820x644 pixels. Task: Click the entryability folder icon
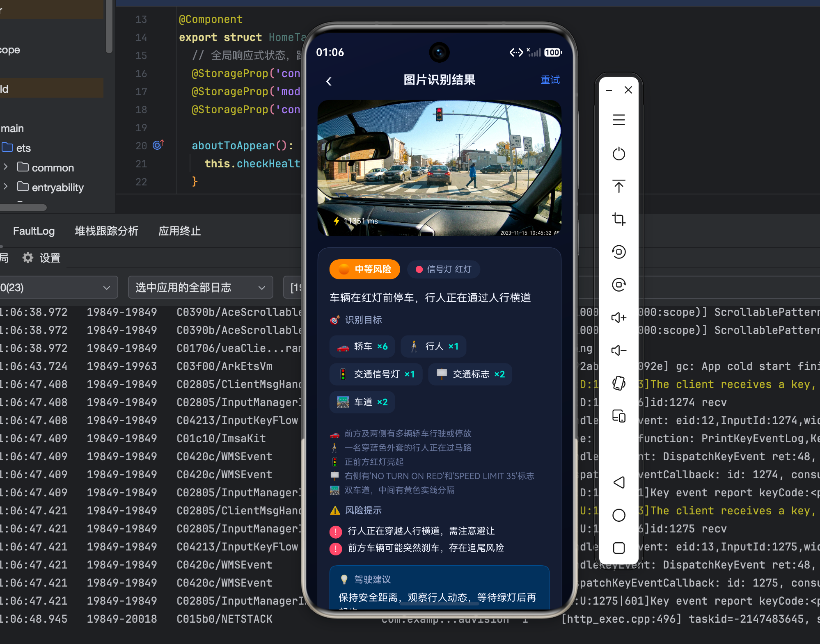click(x=23, y=187)
